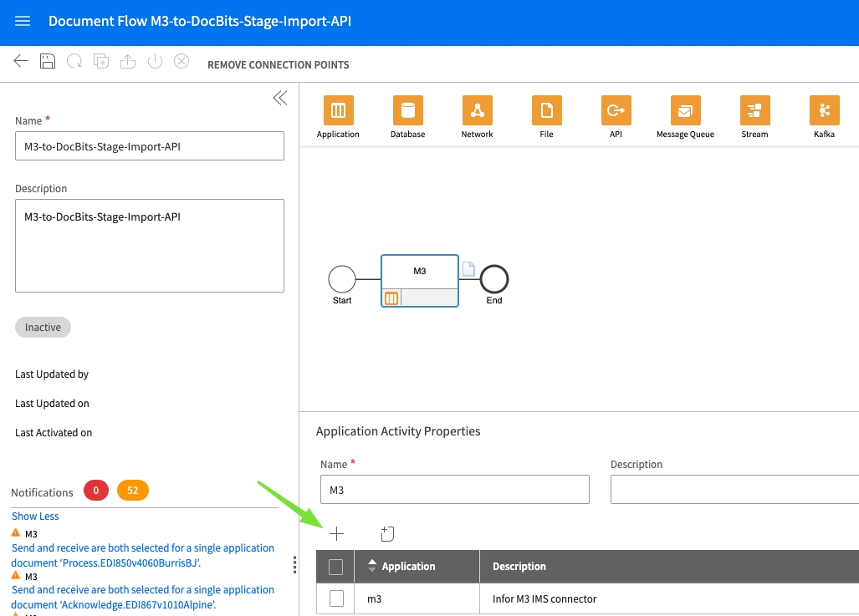Select the M3 node in the flow diagram

(x=419, y=272)
